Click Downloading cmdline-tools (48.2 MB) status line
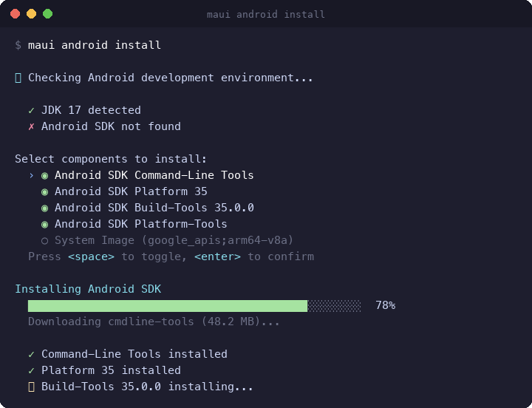 154,322
